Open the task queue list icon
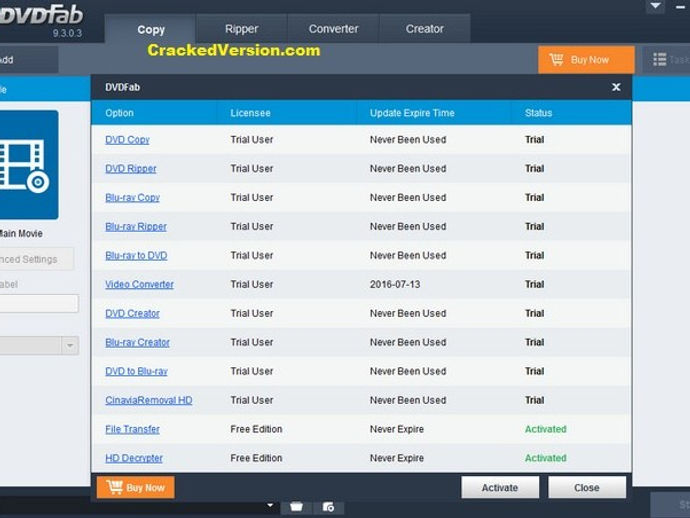Screen dimensions: 690x518 point(659,59)
